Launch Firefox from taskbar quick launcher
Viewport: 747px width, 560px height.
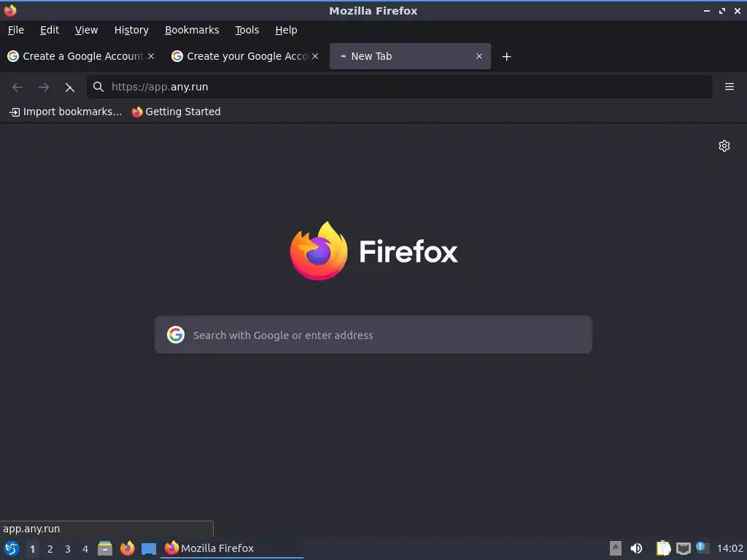pos(127,548)
